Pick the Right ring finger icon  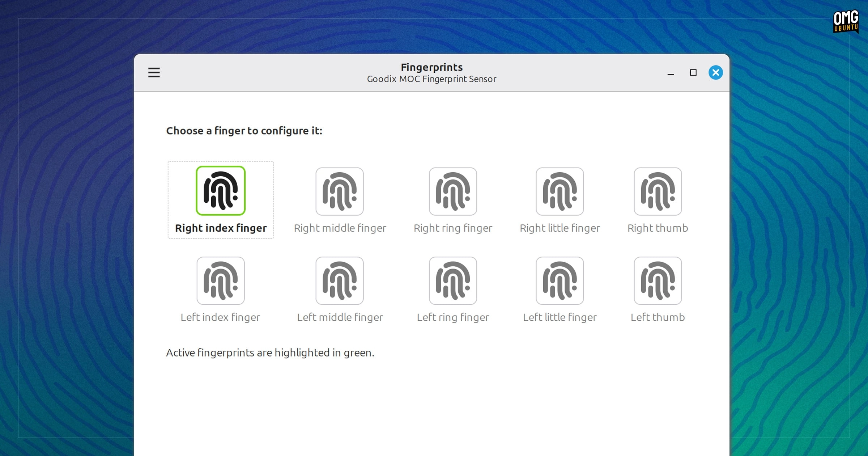[453, 191]
